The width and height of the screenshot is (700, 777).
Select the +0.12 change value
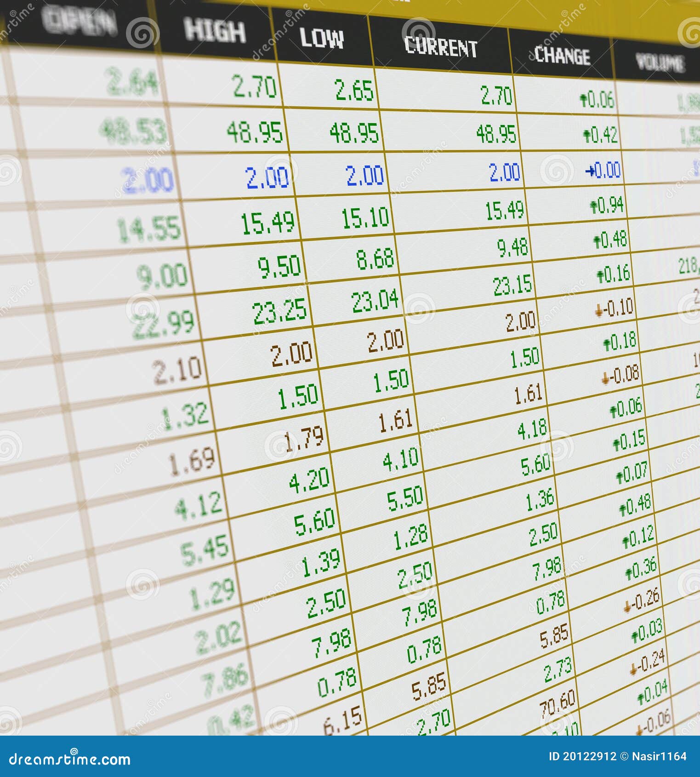click(x=638, y=537)
